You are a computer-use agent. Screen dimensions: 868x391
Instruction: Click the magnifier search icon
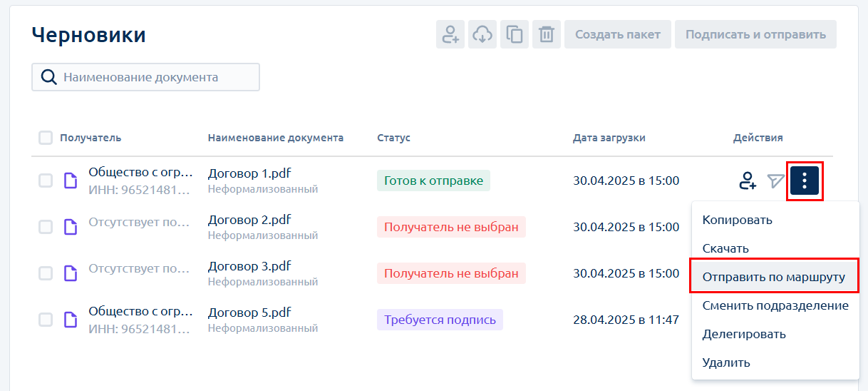pos(48,77)
